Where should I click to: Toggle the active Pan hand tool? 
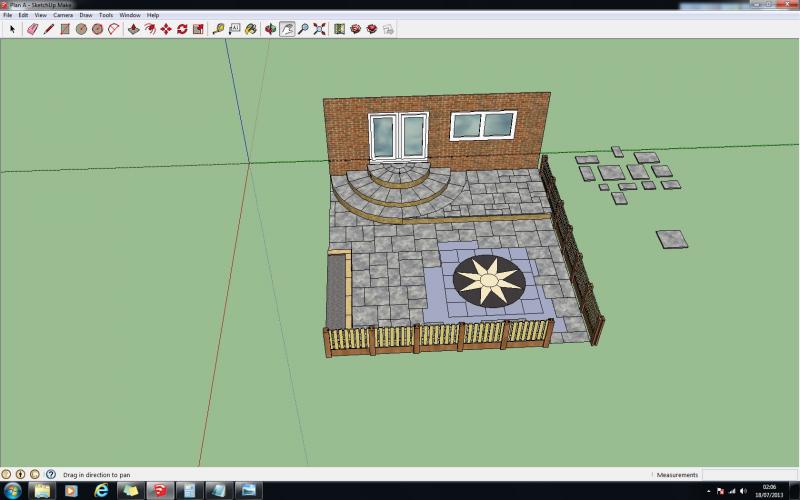[x=287, y=29]
